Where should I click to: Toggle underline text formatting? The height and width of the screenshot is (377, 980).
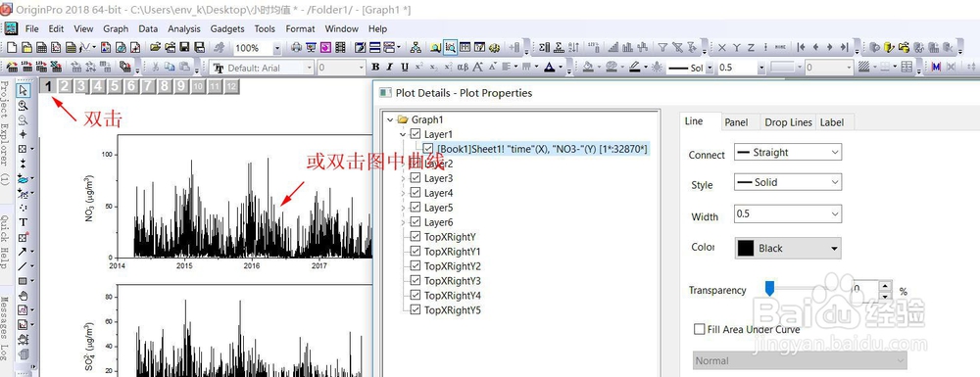(405, 68)
